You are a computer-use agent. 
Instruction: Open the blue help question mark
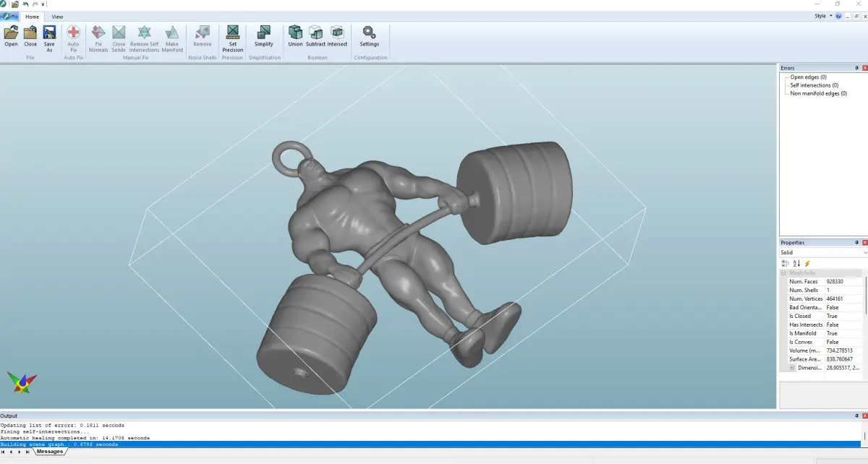838,16
